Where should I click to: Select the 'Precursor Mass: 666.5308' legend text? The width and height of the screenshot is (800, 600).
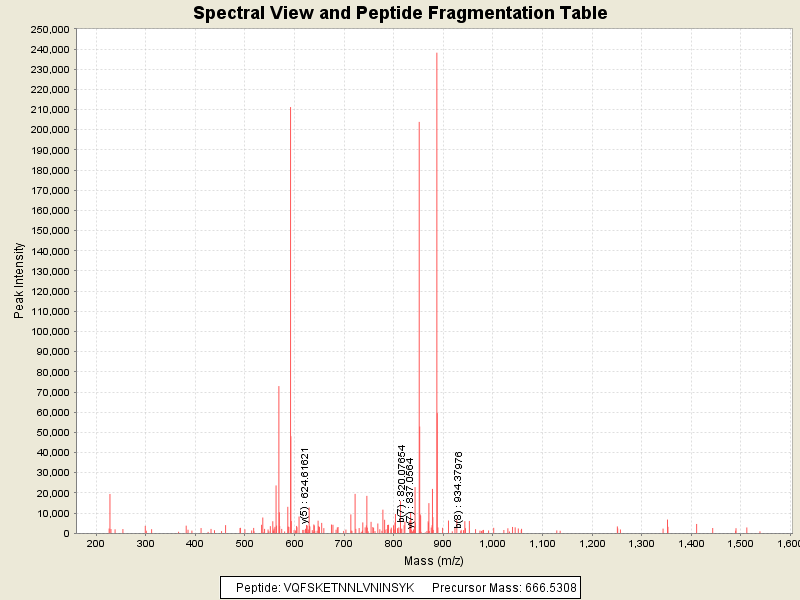(504, 587)
